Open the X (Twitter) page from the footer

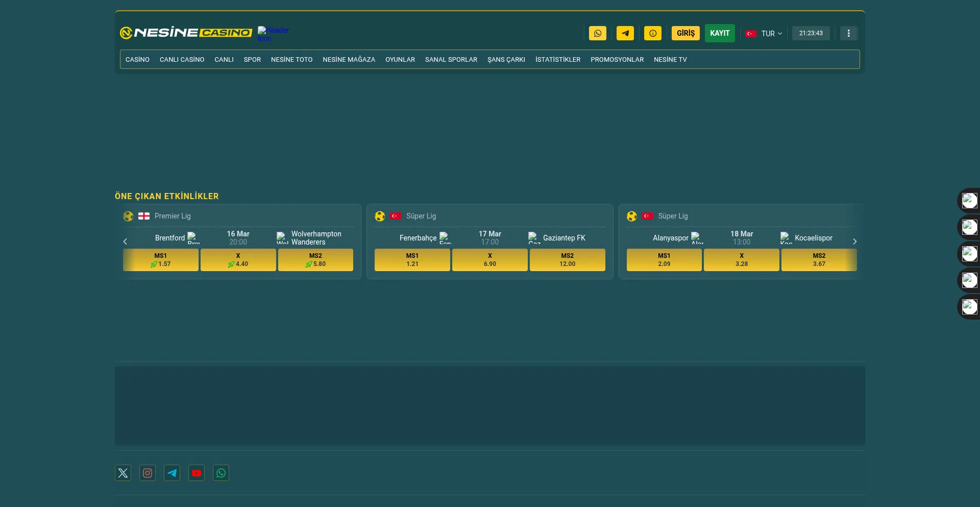123,473
